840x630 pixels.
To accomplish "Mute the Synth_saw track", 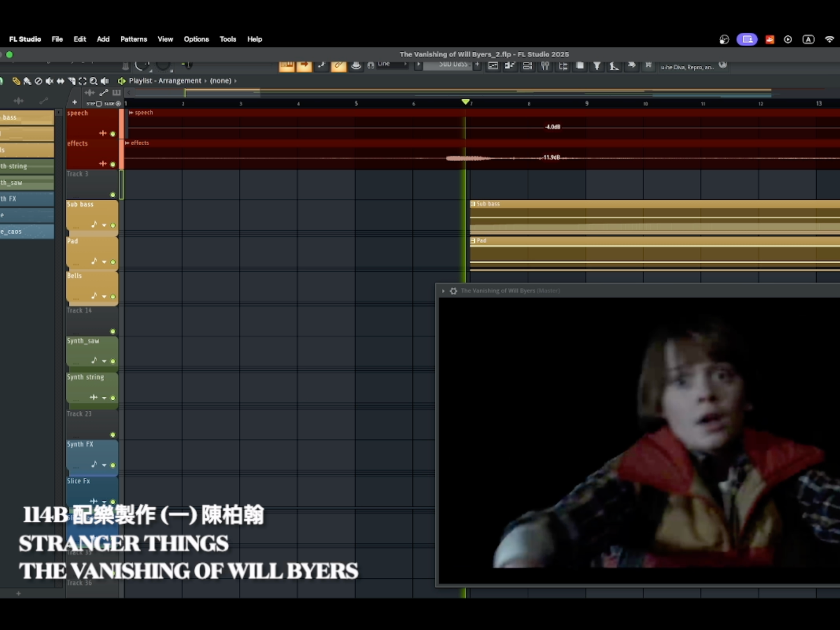I will 113,361.
